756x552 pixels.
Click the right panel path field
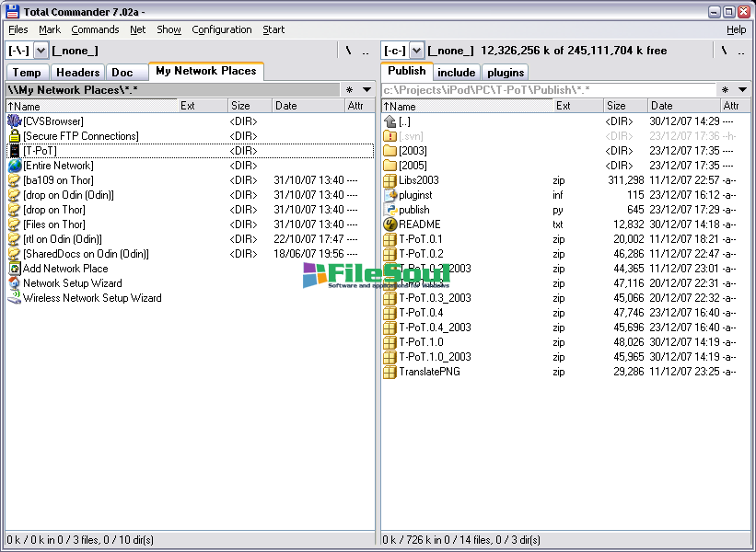[x=548, y=90]
